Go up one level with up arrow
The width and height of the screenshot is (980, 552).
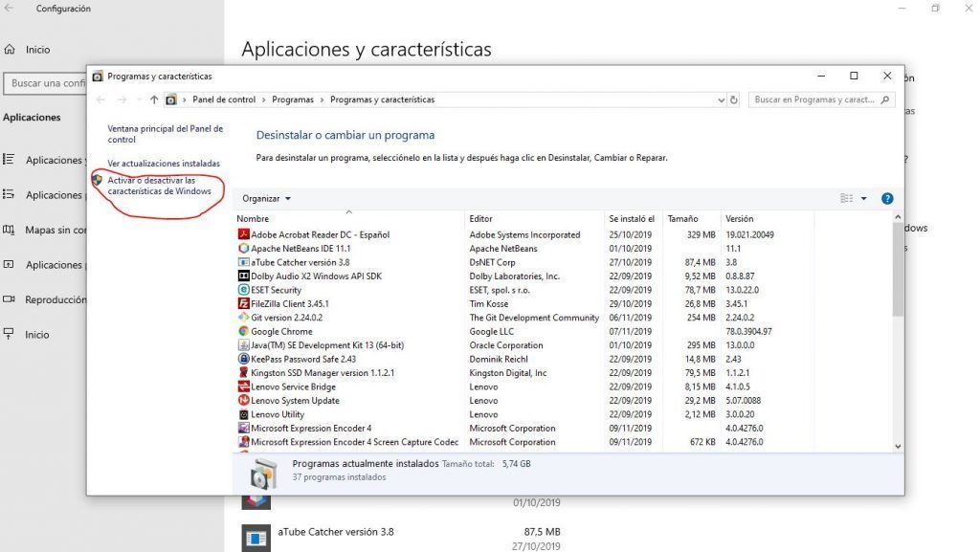point(154,99)
